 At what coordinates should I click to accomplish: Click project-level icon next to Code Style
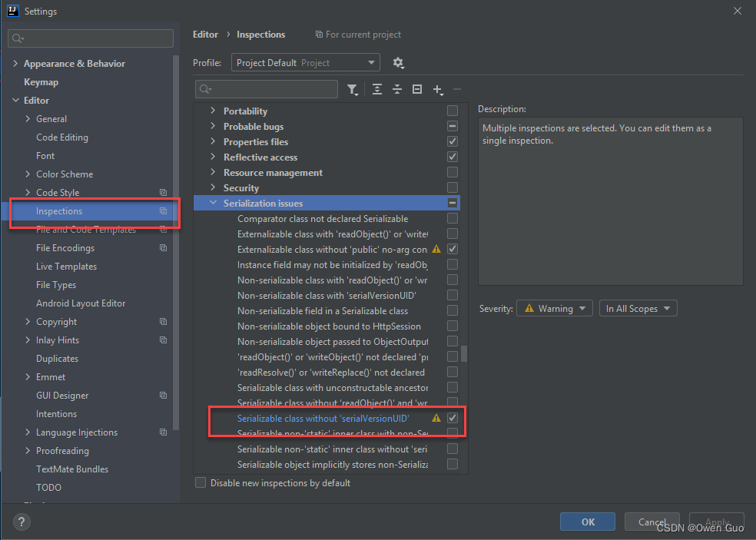click(163, 192)
